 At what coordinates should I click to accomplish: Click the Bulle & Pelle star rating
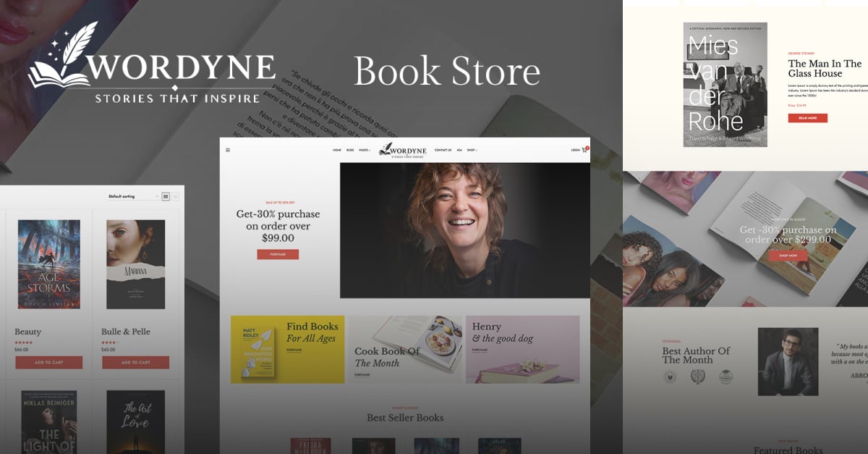tap(110, 342)
